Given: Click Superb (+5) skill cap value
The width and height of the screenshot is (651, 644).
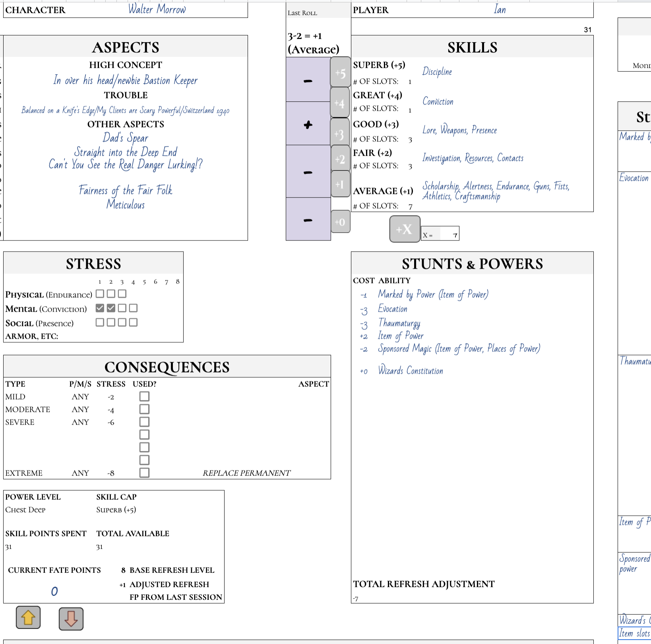Looking at the screenshot, I should point(116,510).
